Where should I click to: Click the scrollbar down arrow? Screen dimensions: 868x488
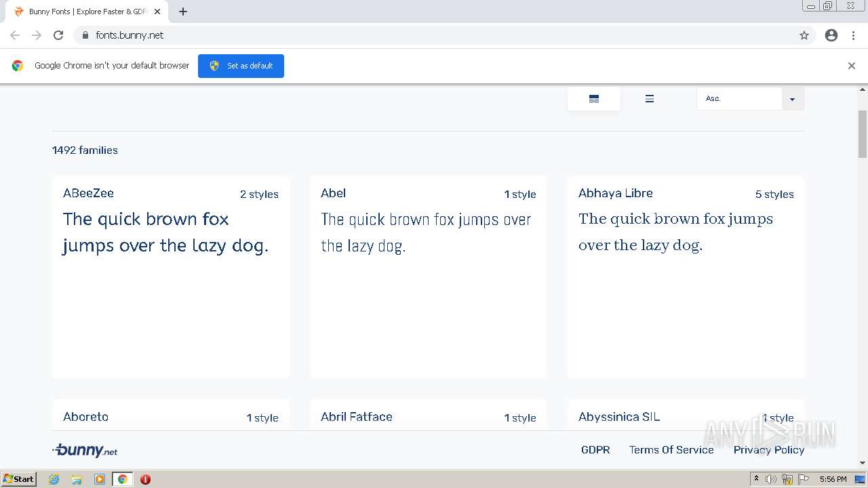pyautogui.click(x=863, y=463)
